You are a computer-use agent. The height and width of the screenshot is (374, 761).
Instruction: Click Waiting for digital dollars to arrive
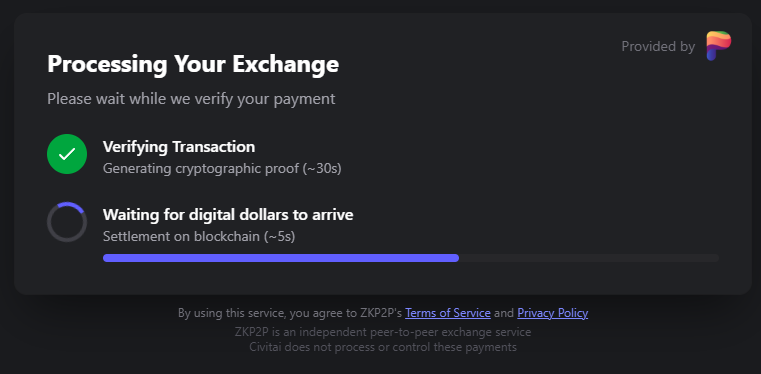pos(228,214)
